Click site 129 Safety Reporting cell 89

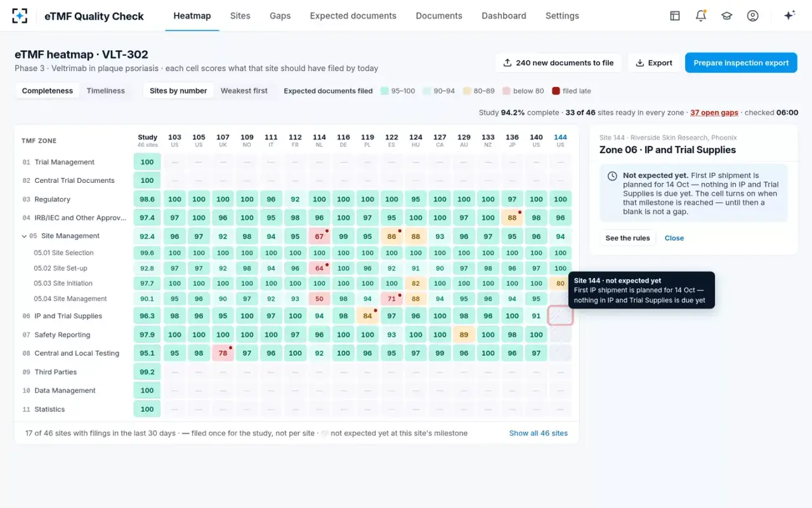pos(464,335)
